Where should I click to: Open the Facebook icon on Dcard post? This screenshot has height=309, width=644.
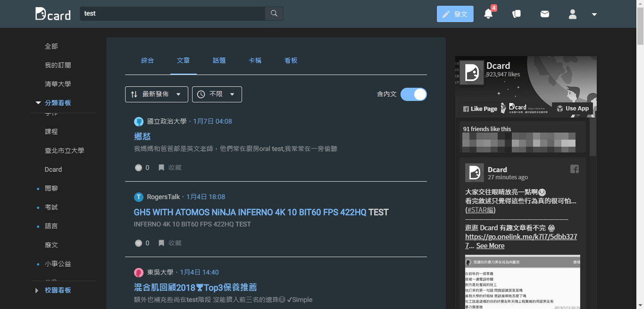(x=575, y=169)
